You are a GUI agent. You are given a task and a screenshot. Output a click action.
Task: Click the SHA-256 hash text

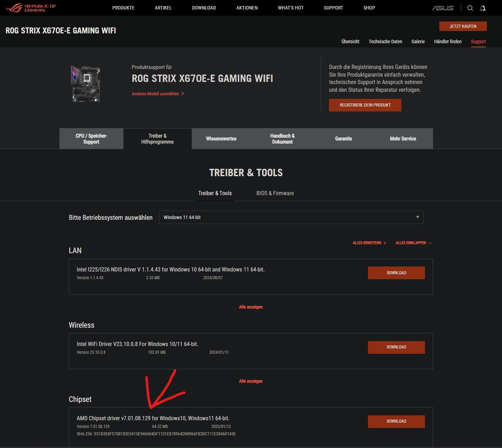pos(156,434)
